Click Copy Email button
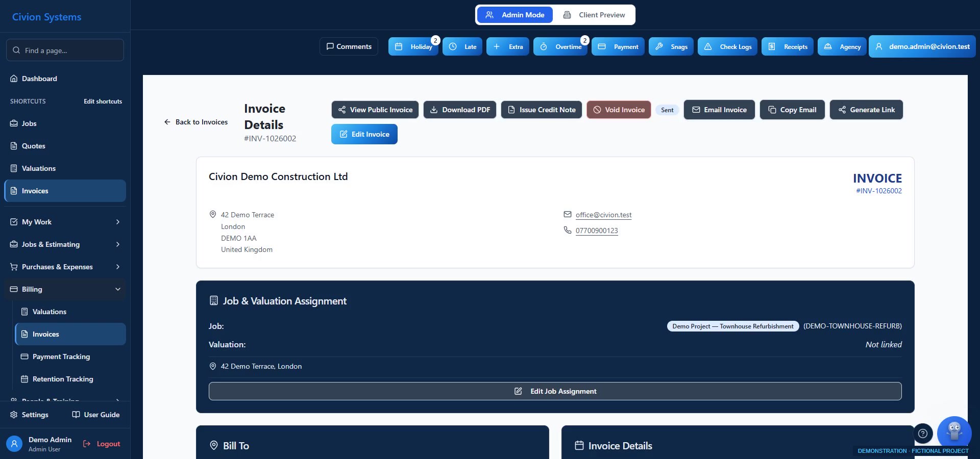Screen dimensions: 980x459 point(792,110)
